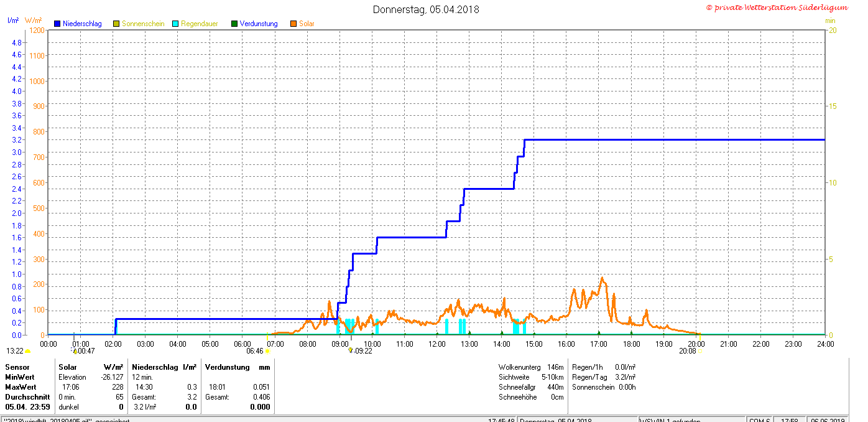This screenshot has width=868, height=422.
Task: Click the yellow marker icon beside 20:08
Action: tap(700, 351)
